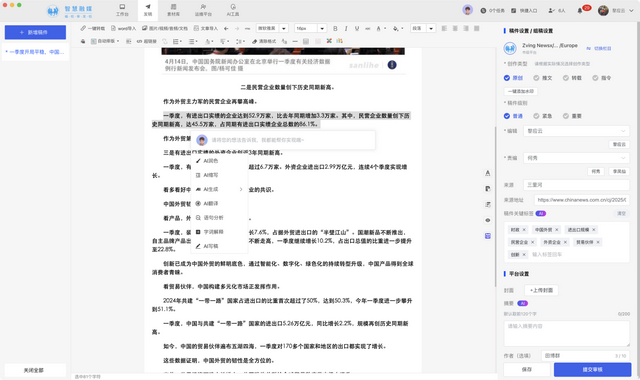
Task: Click the 图片/视频/音频/文档 media insert tool
Action: (x=165, y=29)
